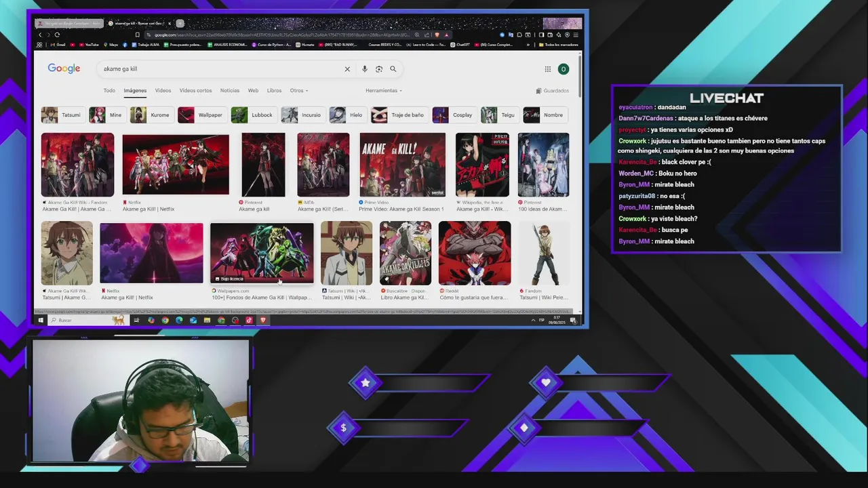This screenshot has width=868, height=488.
Task: Click the 'akame ga kill' search field
Action: [220, 69]
